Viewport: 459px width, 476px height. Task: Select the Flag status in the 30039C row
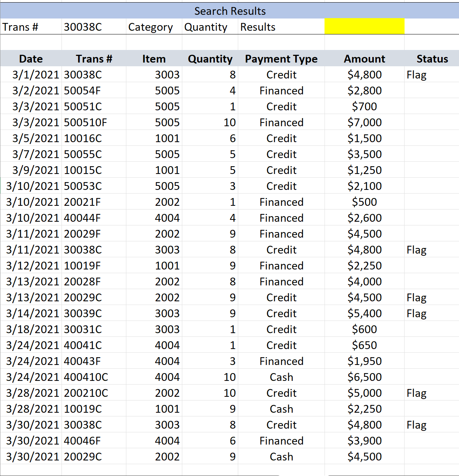click(432, 313)
